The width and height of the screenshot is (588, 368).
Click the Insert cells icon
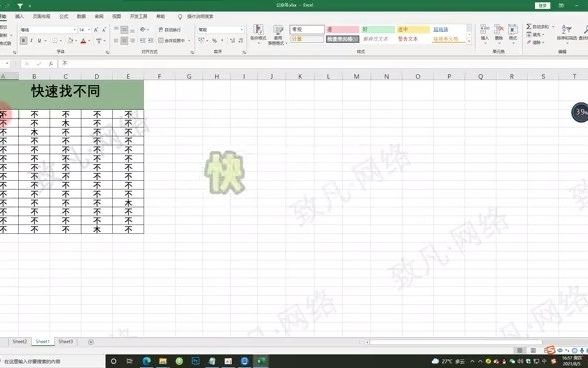click(x=484, y=33)
